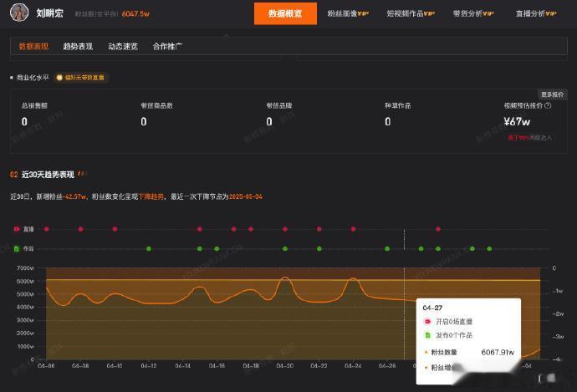Click the green 作品 legend icon

click(x=17, y=248)
